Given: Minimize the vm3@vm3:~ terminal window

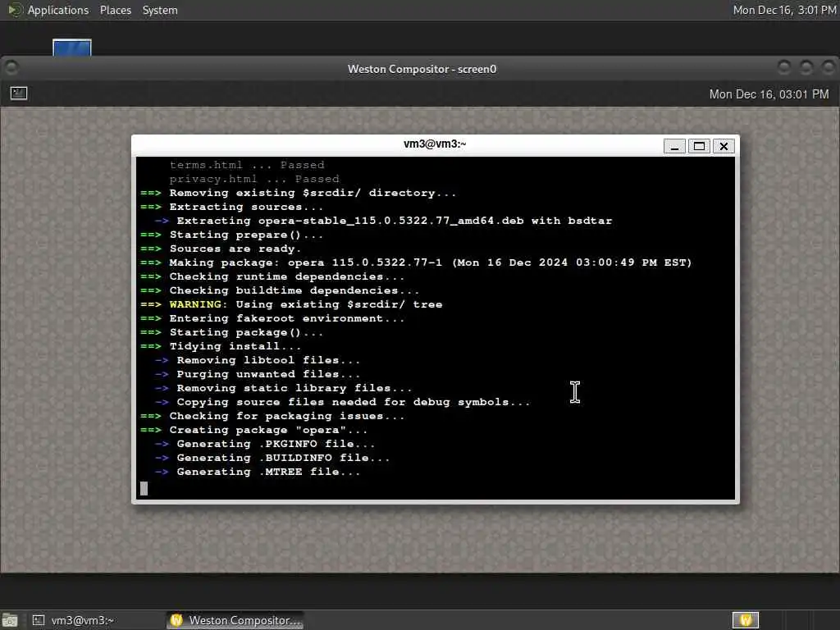Looking at the screenshot, I should click(x=674, y=146).
